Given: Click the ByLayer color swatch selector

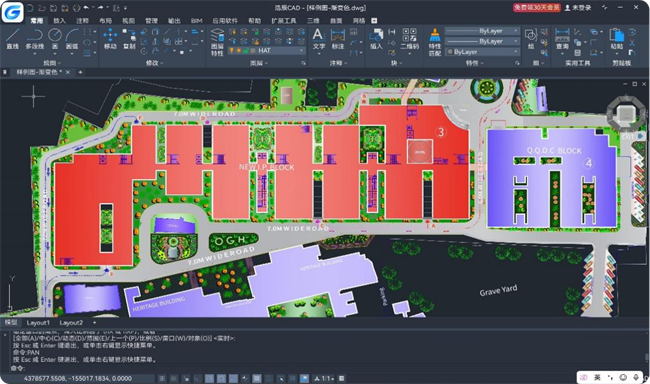Looking at the screenshot, I should [483, 52].
